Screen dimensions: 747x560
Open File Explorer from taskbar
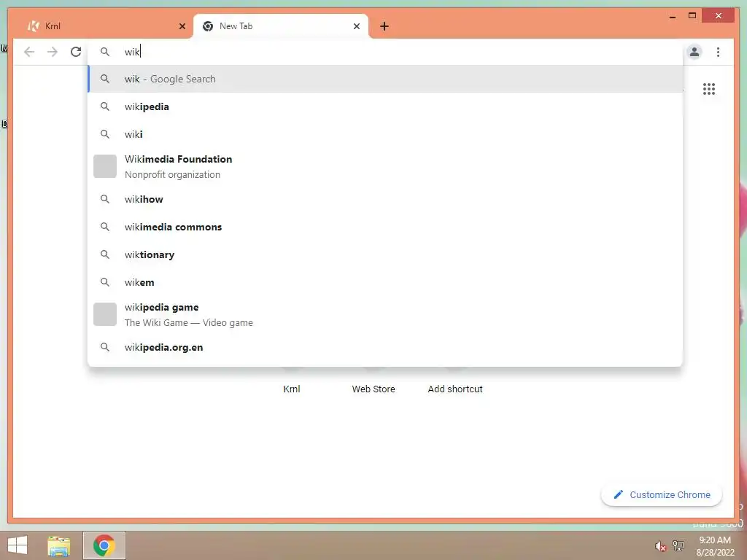[x=59, y=545]
